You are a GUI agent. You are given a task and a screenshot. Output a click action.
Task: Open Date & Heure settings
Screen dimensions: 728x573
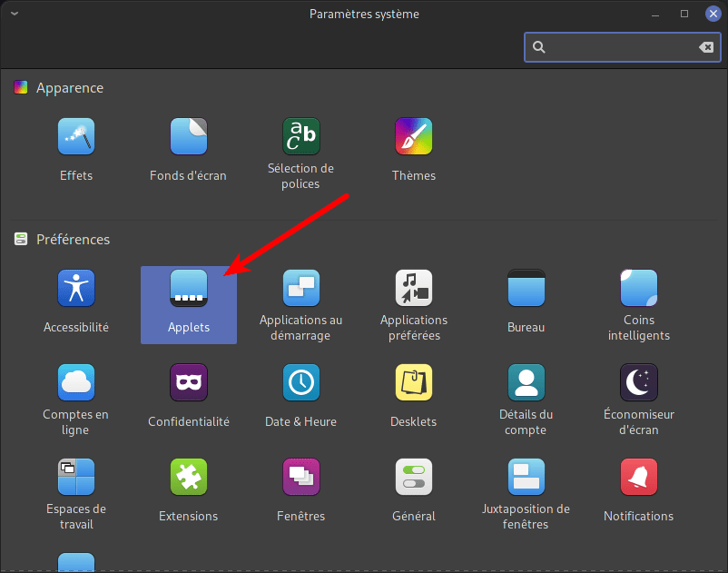(x=300, y=383)
